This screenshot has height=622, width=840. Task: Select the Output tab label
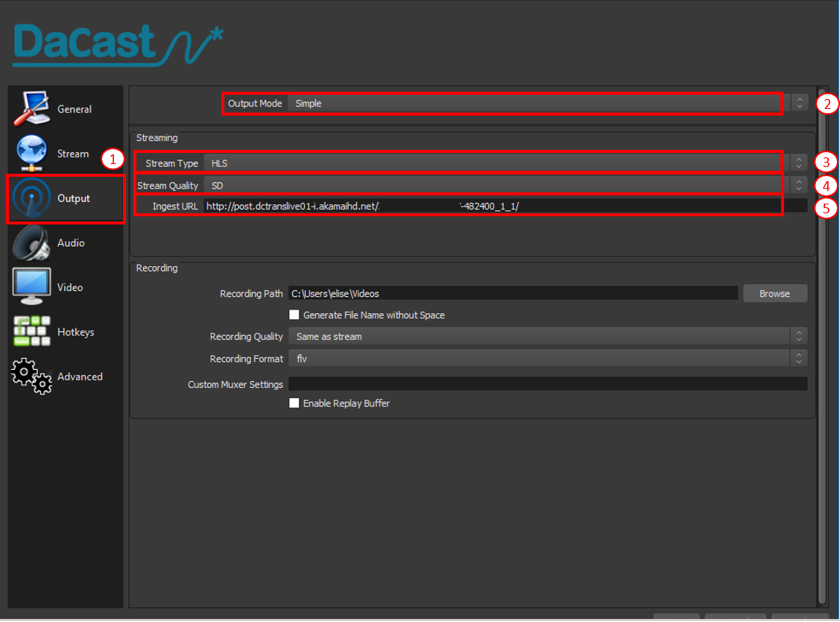click(x=73, y=198)
